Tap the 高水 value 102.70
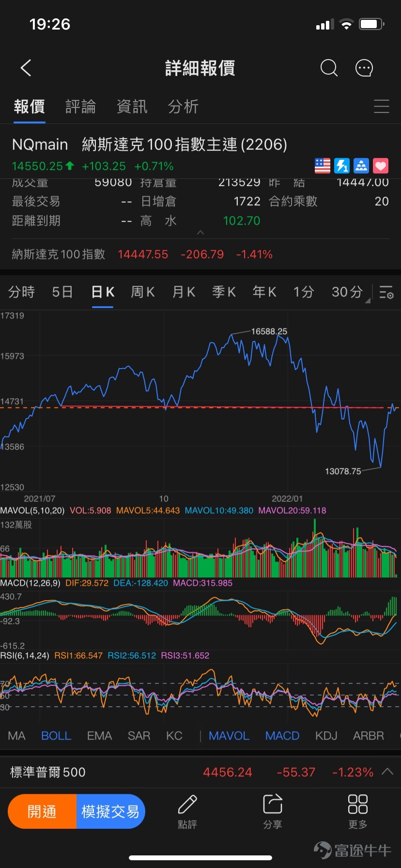The height and width of the screenshot is (868, 401). [x=242, y=221]
